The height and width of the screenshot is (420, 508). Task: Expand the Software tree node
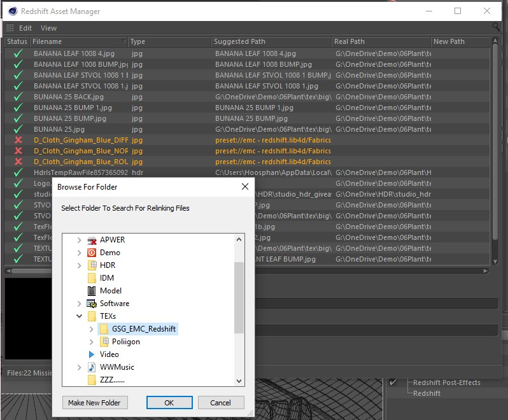pyautogui.click(x=79, y=304)
